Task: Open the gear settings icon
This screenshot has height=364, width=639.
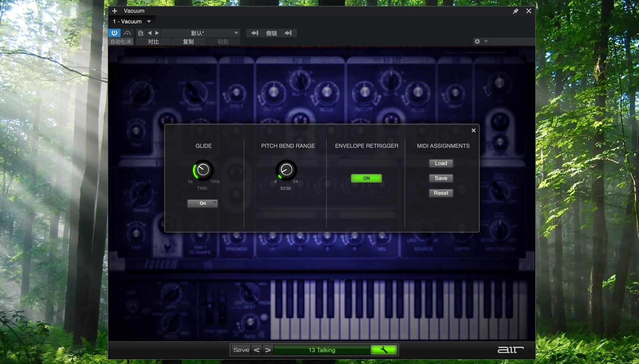Action: 477,41
